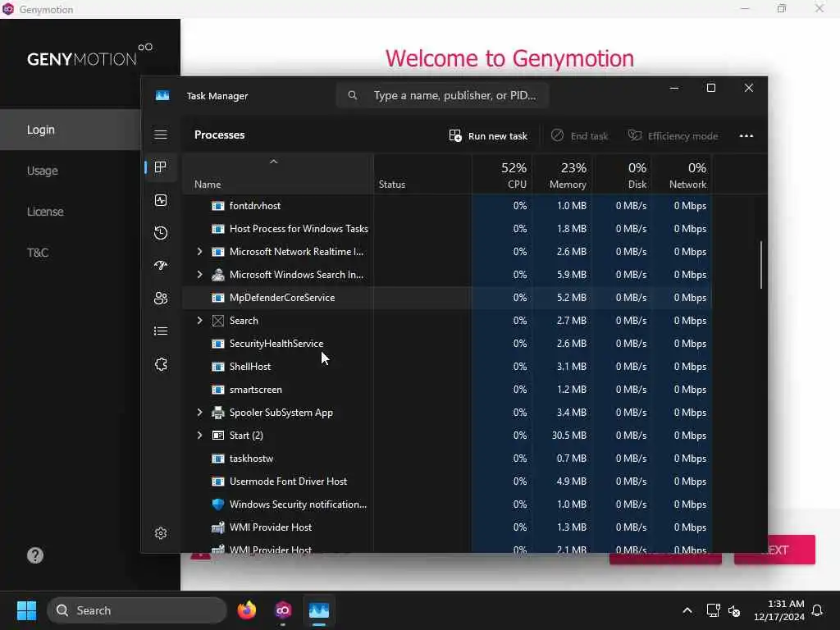Open Task Manager settings gear icon

coord(161,533)
